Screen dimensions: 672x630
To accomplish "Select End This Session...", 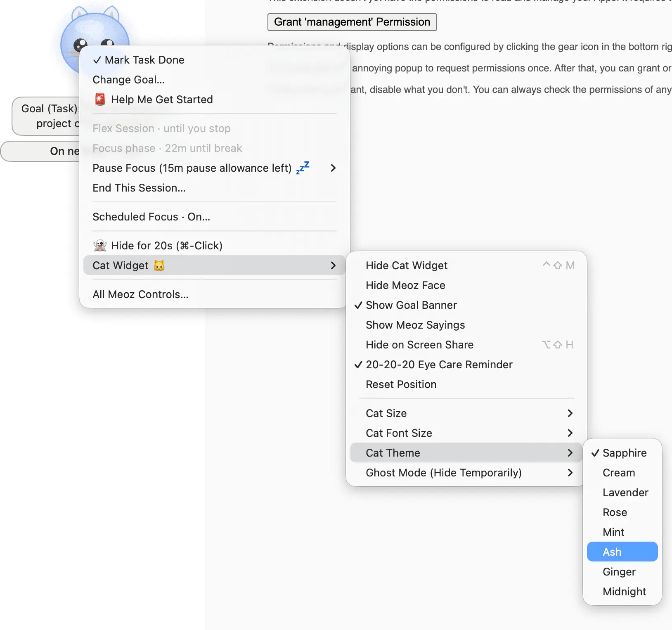I will coord(215,188).
